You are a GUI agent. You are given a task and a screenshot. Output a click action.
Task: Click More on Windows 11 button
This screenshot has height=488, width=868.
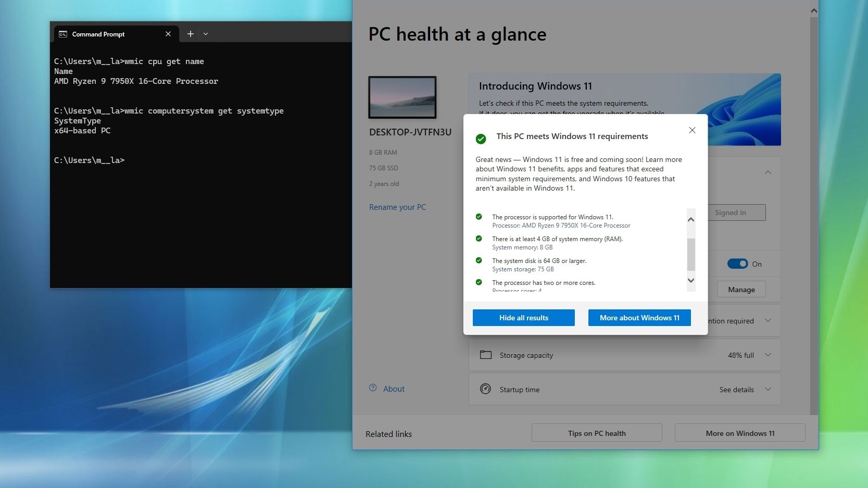tap(740, 433)
